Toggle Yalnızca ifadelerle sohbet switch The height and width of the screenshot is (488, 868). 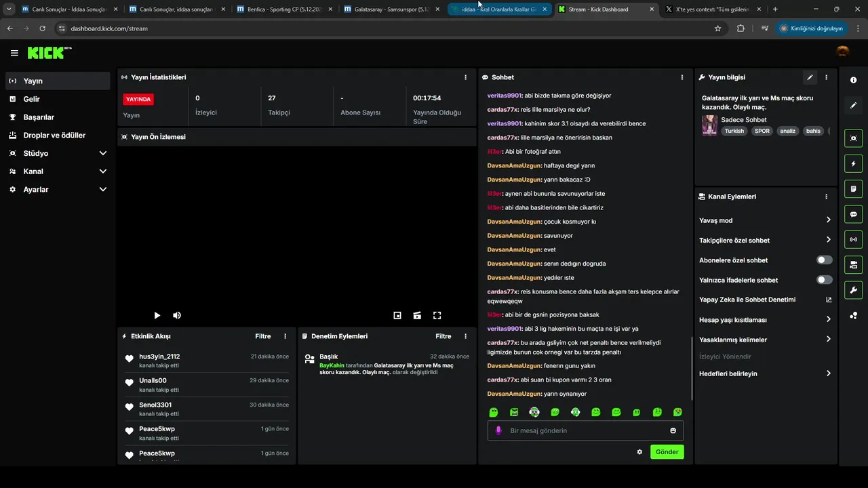(824, 280)
